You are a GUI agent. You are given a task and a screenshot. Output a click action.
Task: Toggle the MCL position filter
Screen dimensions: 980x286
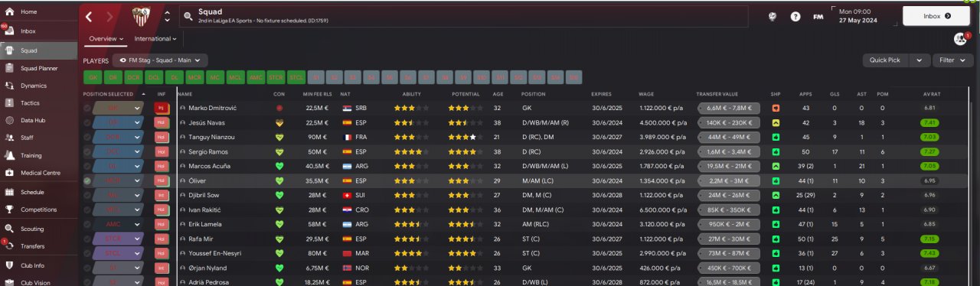[x=236, y=77]
